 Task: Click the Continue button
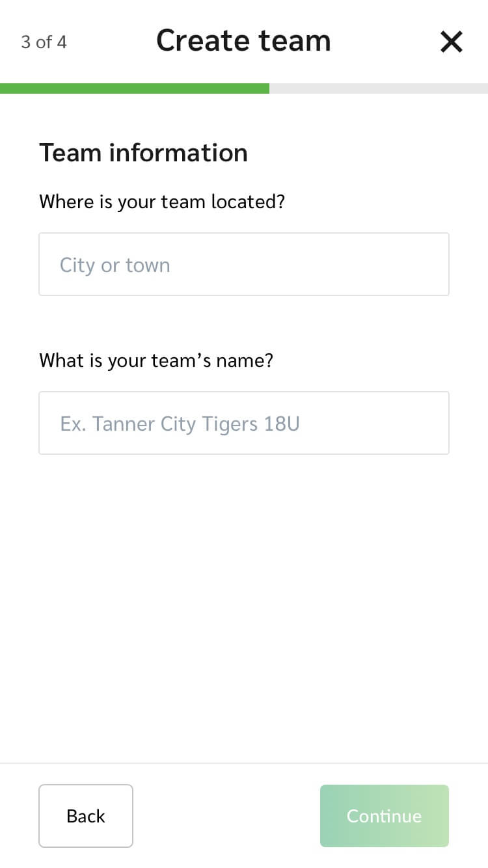click(384, 816)
